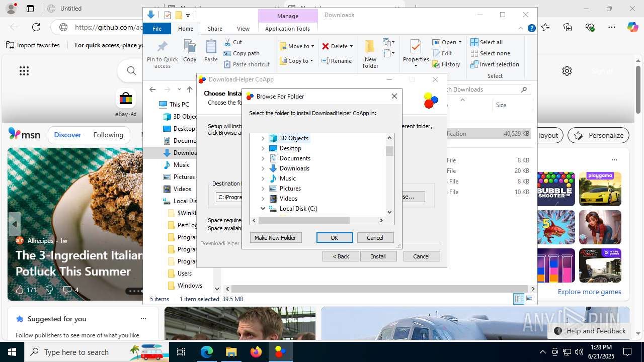Viewport: 644px width, 362px height.
Task: Switch to the Home ribbon tab
Action: point(185,29)
